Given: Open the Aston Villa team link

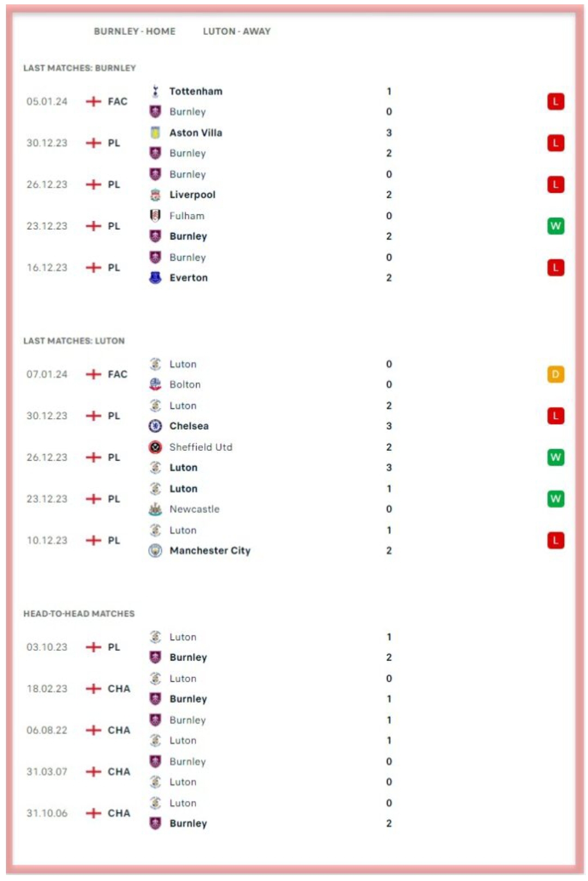Looking at the screenshot, I should point(195,133).
